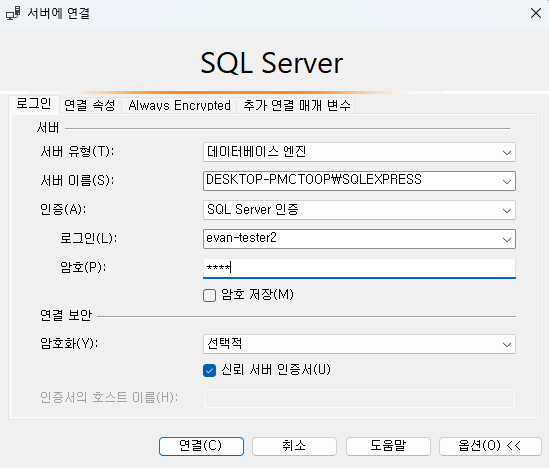Uncheck the 신뢰 서버 인증서 checkbox
Viewport: 549px width, 468px height.
(209, 370)
